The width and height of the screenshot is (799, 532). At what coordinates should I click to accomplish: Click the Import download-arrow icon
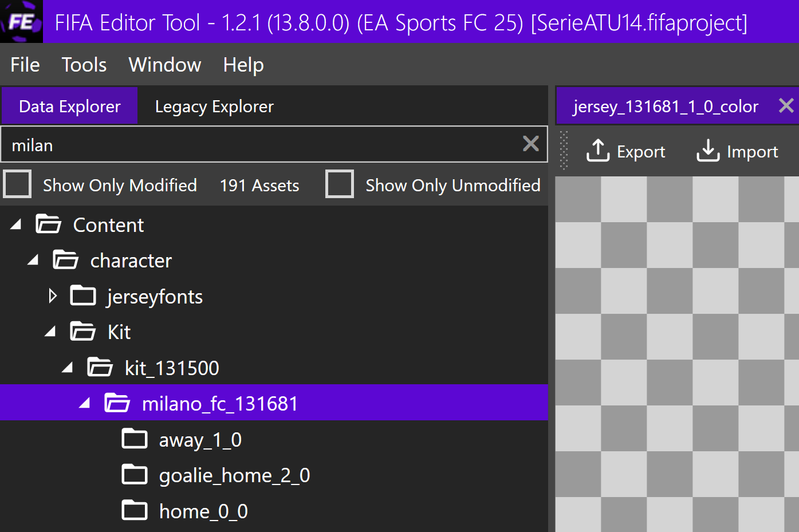point(708,151)
